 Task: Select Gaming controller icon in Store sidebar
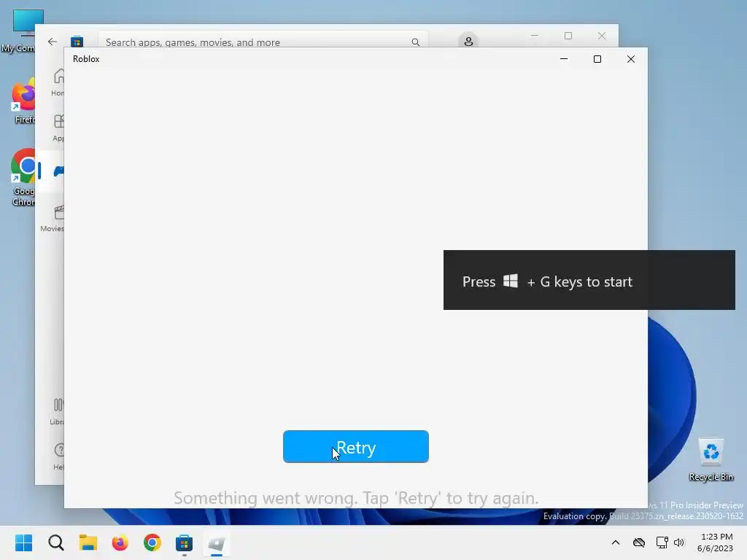point(58,171)
